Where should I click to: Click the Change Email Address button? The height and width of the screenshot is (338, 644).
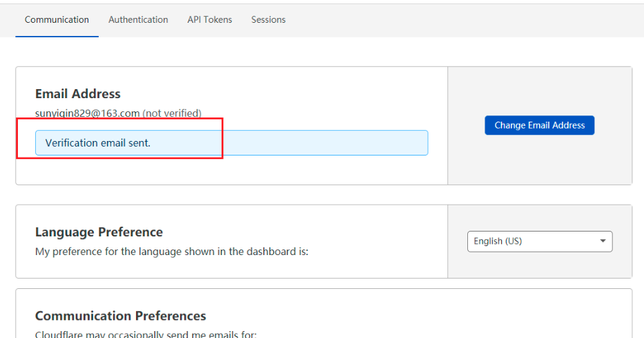point(539,125)
